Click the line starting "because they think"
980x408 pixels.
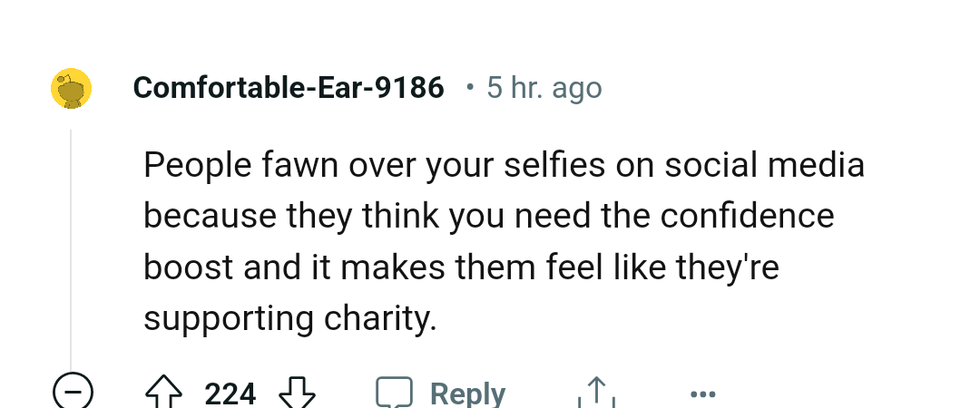tap(489, 216)
